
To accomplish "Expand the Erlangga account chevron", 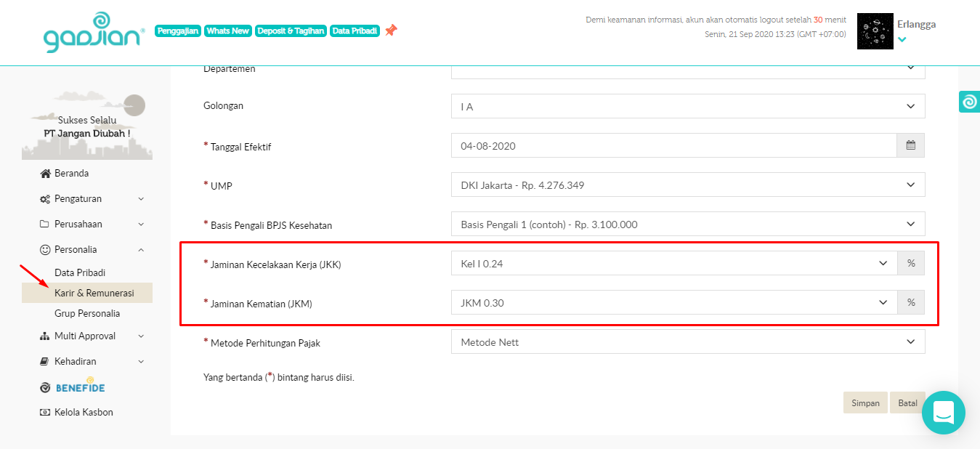I will (x=902, y=40).
